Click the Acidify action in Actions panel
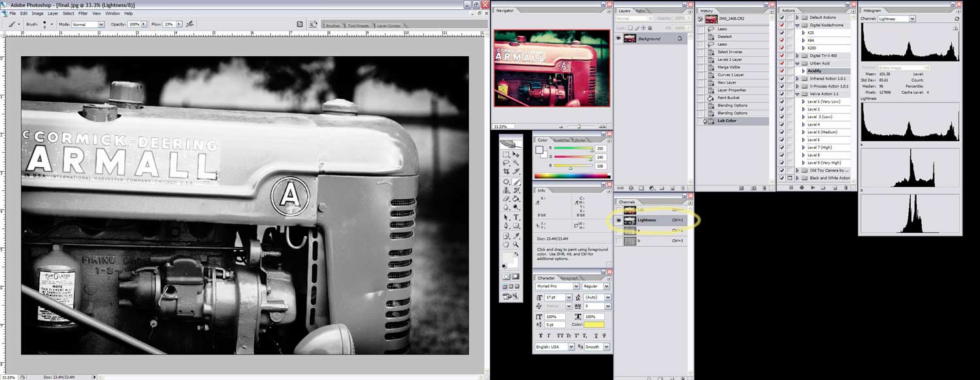The width and height of the screenshot is (980, 380). (x=815, y=71)
